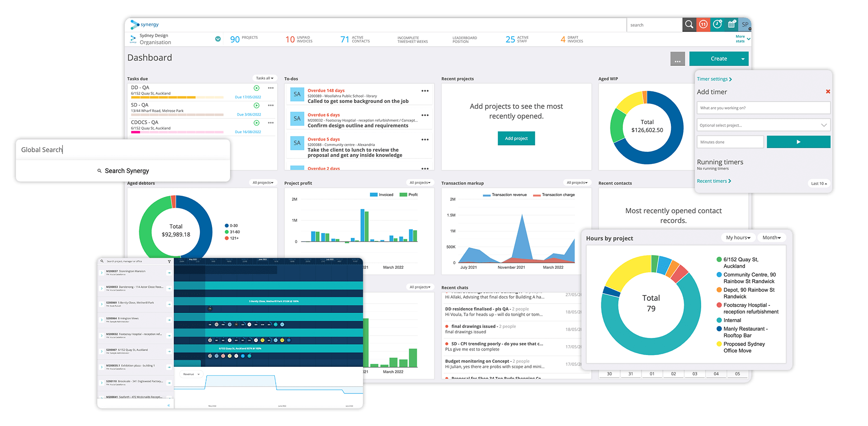Open the SP account menu
868x426 pixels.
click(745, 25)
